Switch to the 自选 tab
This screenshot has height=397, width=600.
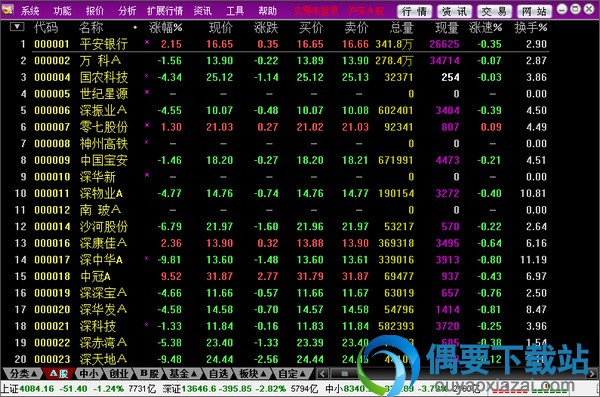click(x=218, y=373)
